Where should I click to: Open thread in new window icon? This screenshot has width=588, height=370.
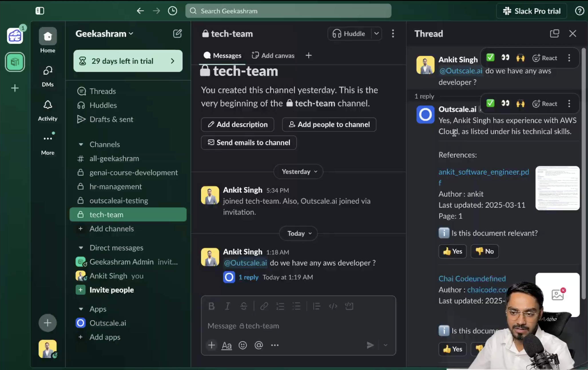point(554,33)
